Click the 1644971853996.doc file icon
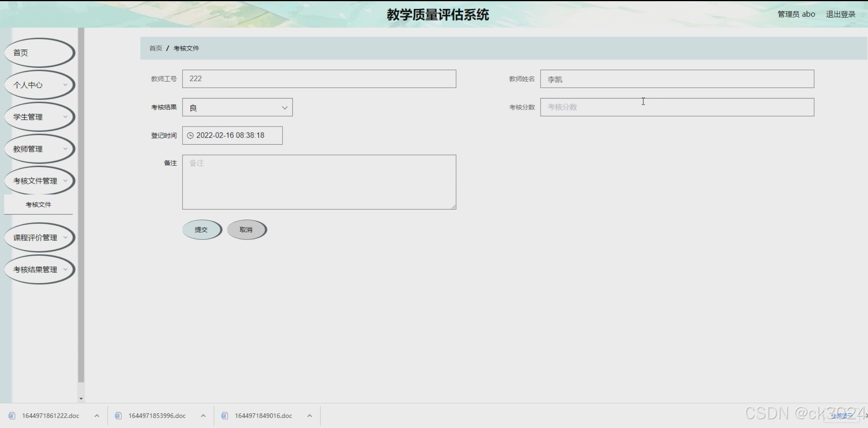The image size is (868, 428). click(119, 416)
